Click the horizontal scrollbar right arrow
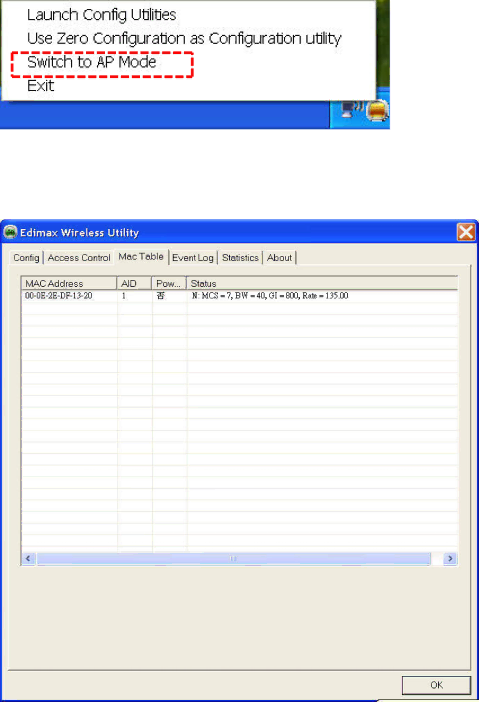This screenshot has height=702, width=479. [450, 558]
